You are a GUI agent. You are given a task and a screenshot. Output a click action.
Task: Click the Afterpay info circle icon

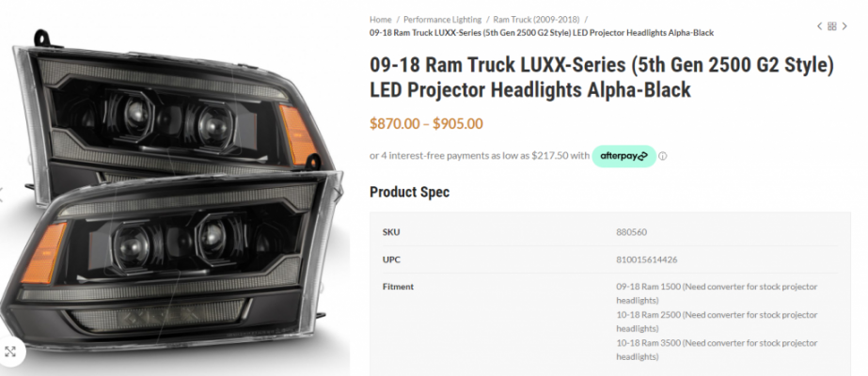click(663, 156)
